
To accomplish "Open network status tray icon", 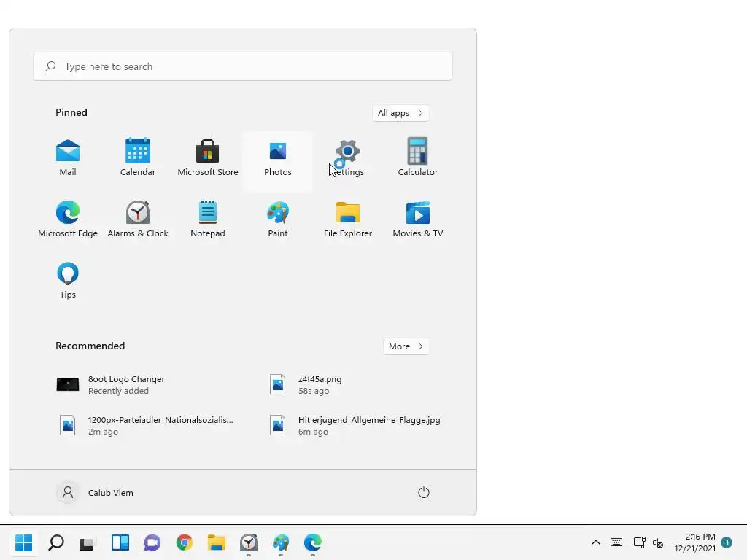I will (639, 542).
